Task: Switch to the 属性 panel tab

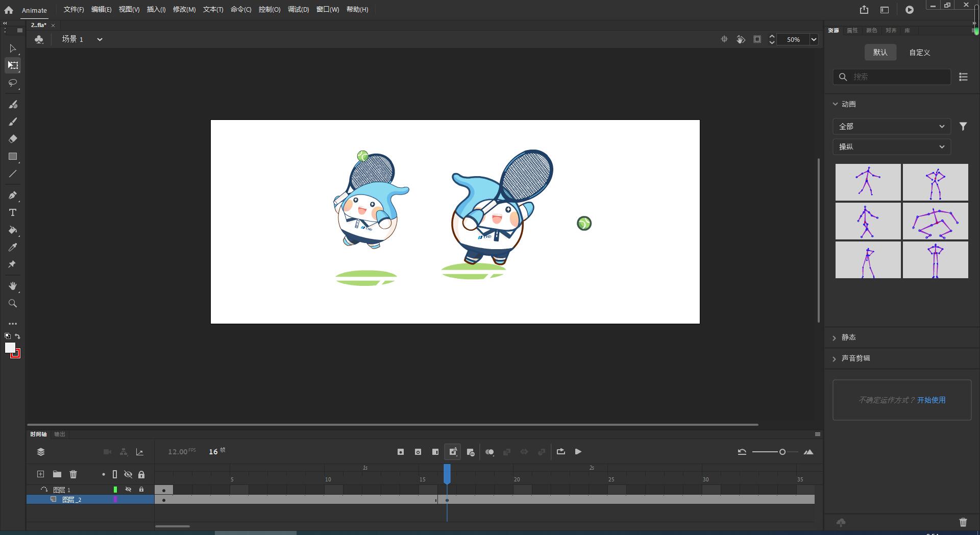Action: (852, 31)
